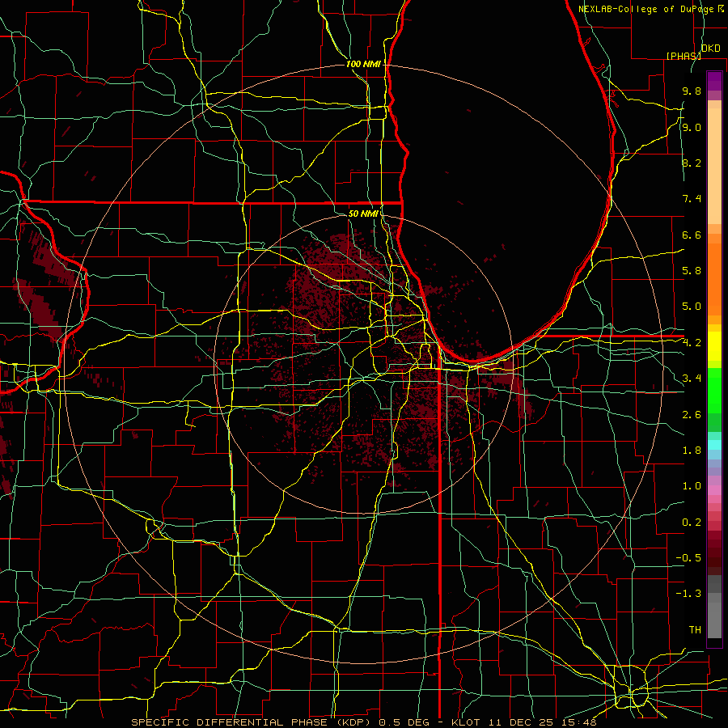Click the 7.4 scale value
Viewport: 728px width, 728px height.
[x=692, y=199]
